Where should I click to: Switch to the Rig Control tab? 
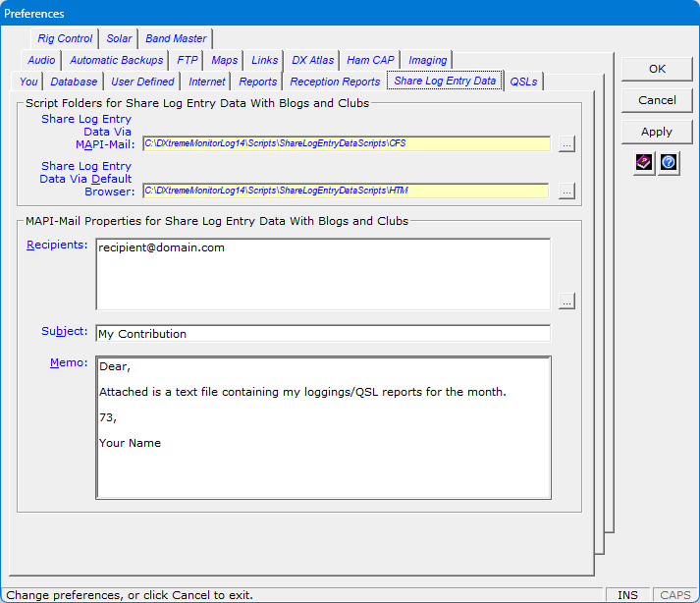[65, 38]
